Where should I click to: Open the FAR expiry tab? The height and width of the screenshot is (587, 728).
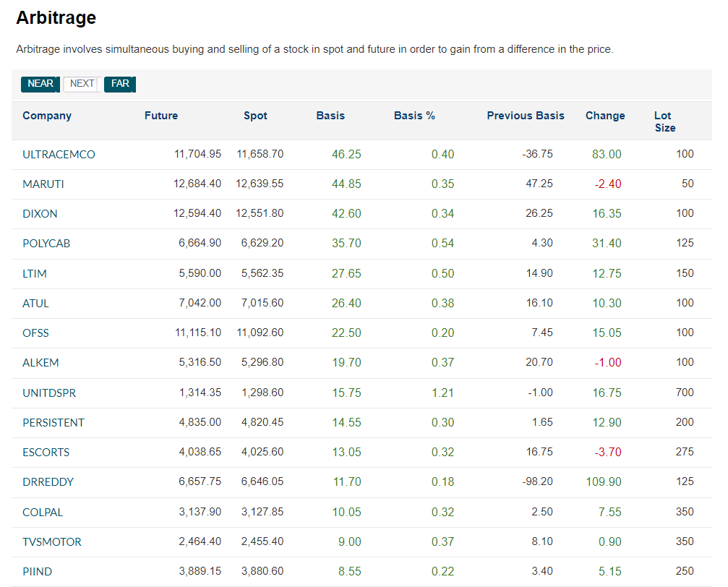pos(120,84)
